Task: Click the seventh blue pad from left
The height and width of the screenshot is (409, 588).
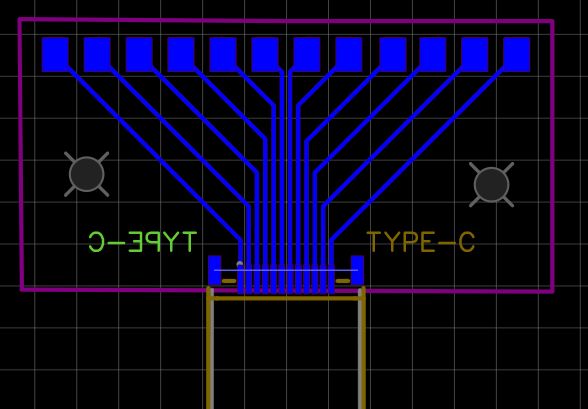Action: click(307, 54)
